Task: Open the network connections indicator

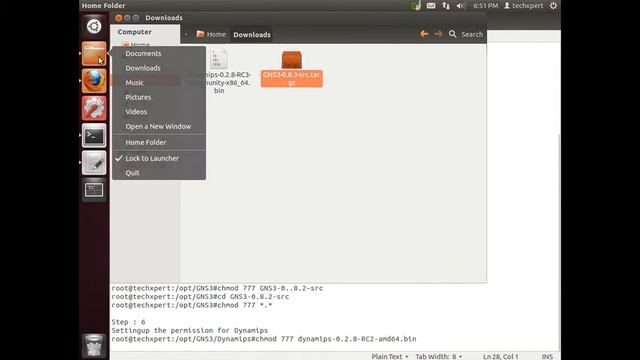Action: 446,6
